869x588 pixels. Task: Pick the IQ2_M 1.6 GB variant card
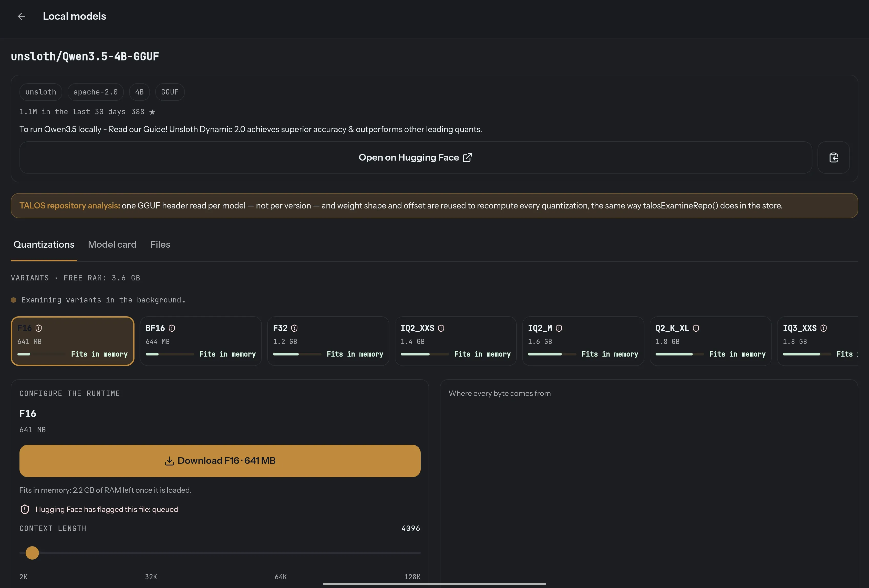[x=583, y=341]
